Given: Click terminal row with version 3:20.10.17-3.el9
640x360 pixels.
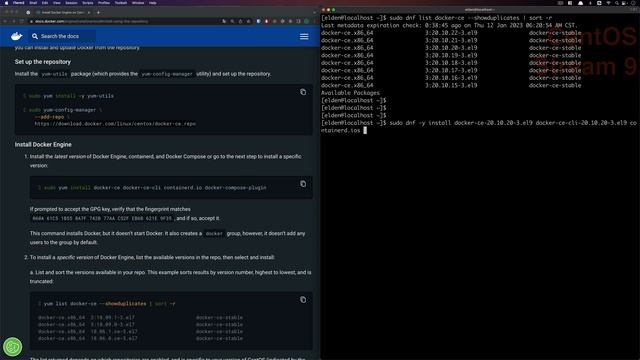Looking at the screenshot, I should click(451, 70).
